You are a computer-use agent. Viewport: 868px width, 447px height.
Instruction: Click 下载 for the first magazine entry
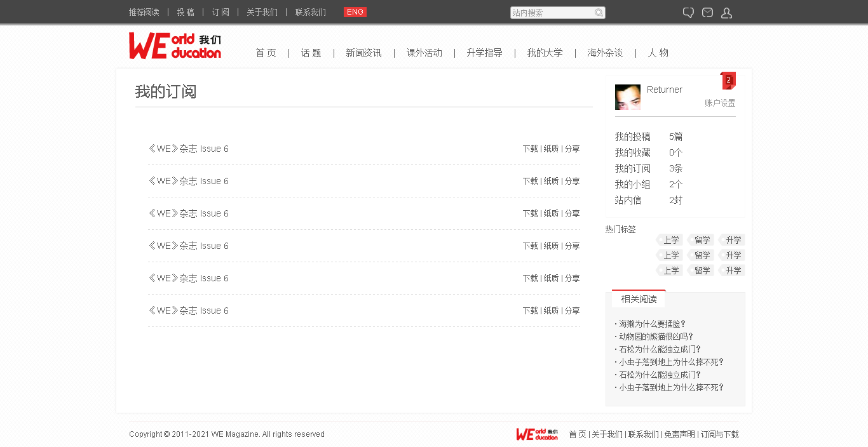[530, 149]
